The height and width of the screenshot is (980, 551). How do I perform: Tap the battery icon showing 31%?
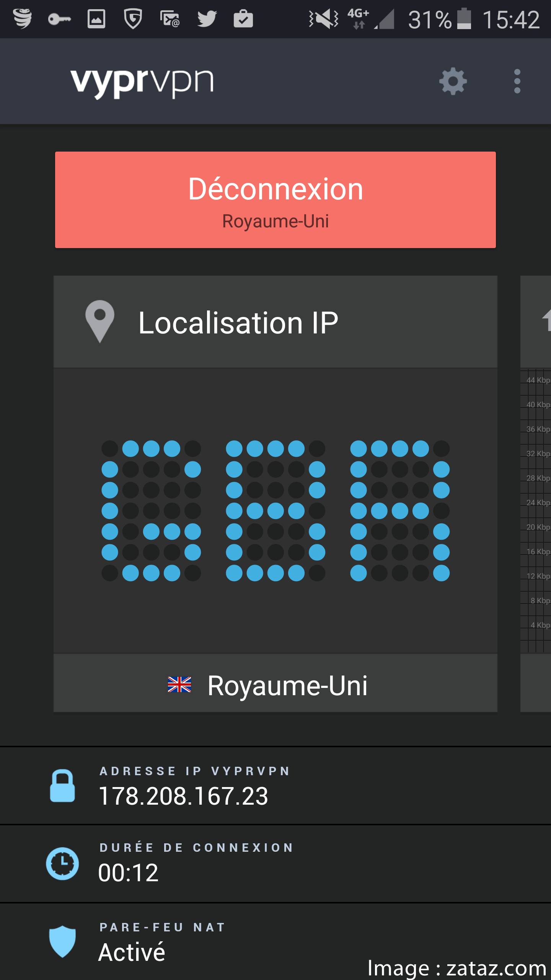(464, 19)
